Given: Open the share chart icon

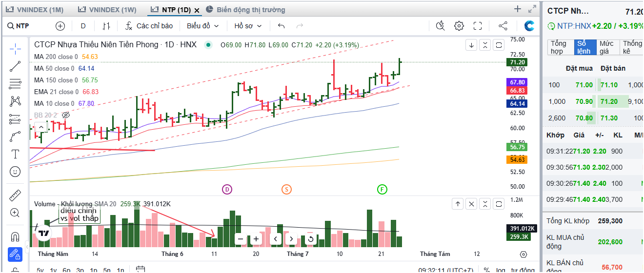Looking at the screenshot, I should (x=503, y=26).
